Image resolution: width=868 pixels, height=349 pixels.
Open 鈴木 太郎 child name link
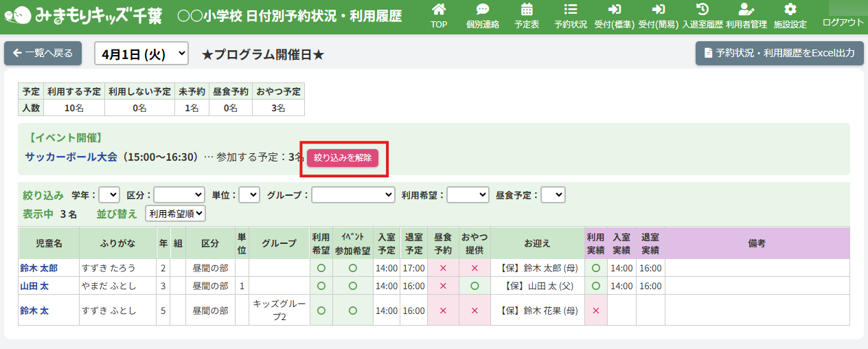pyautogui.click(x=38, y=268)
